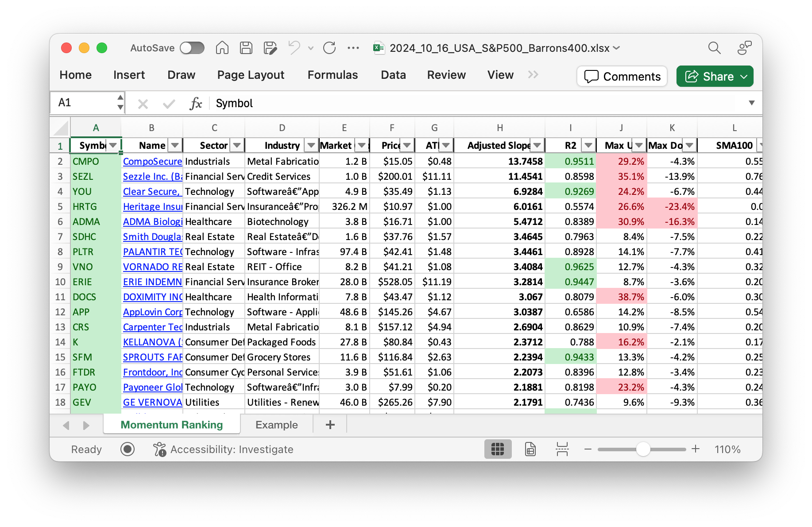This screenshot has width=812, height=527.
Task: Switch to the Example sheet tab
Action: pos(276,425)
